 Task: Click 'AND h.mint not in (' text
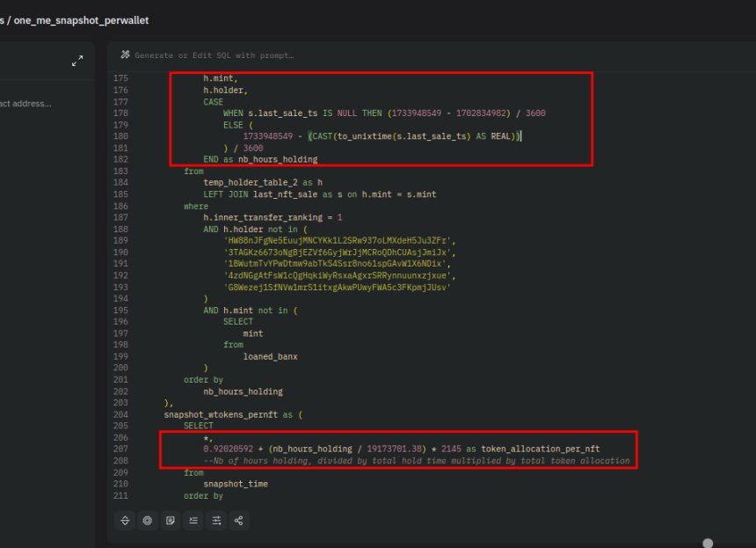pyautogui.click(x=251, y=311)
